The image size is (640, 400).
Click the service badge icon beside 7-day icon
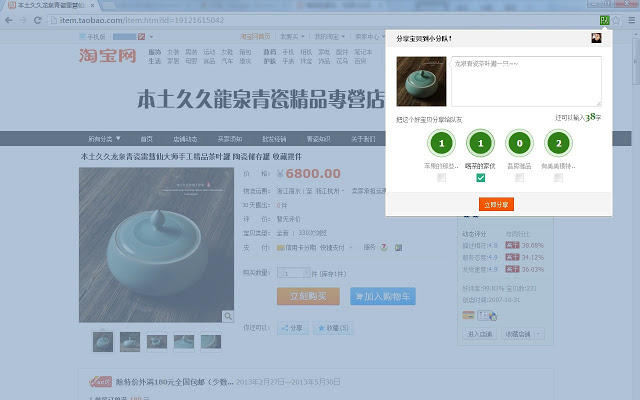tap(398, 247)
